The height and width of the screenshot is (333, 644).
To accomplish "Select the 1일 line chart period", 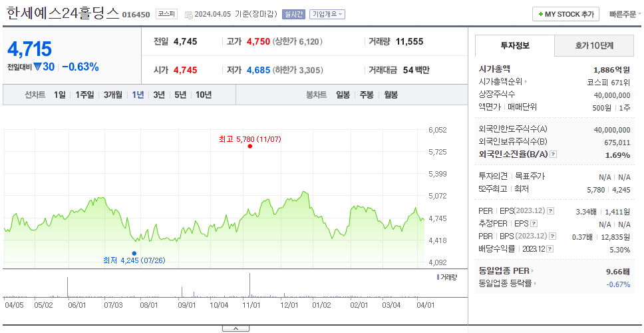I will 60,95.
